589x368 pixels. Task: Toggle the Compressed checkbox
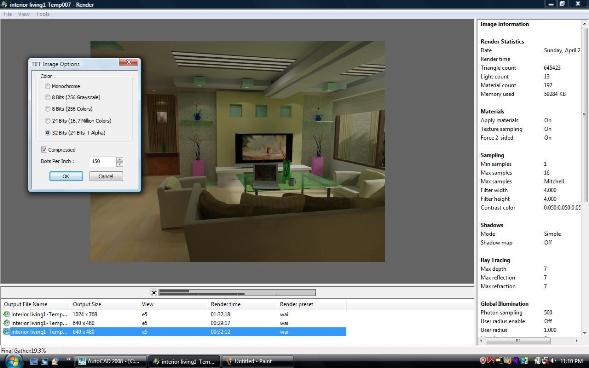click(x=44, y=149)
